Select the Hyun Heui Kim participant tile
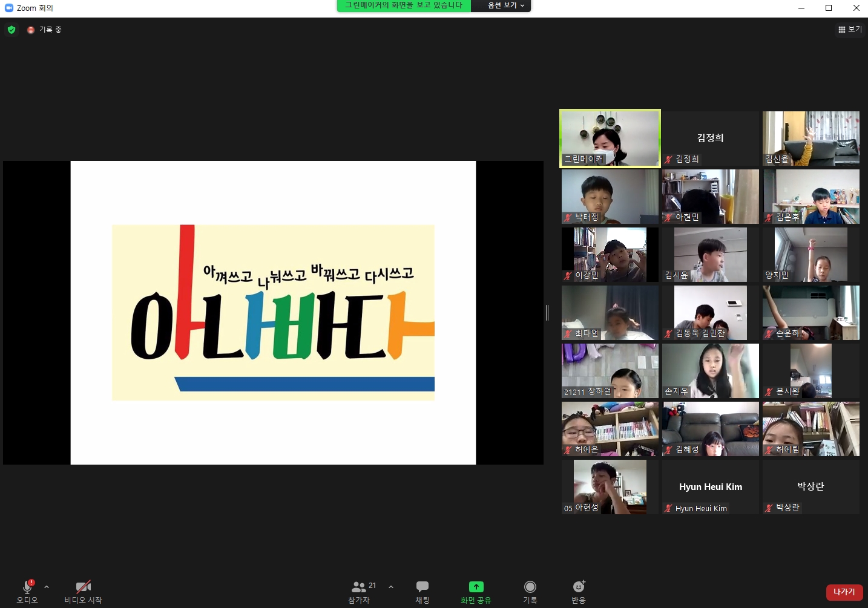The height and width of the screenshot is (608, 868). coord(711,487)
